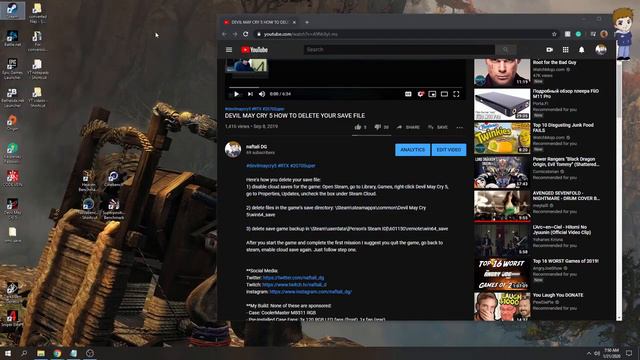Open the YouTube account avatar menu
The height and width of the screenshot is (360, 640).
click(x=601, y=50)
